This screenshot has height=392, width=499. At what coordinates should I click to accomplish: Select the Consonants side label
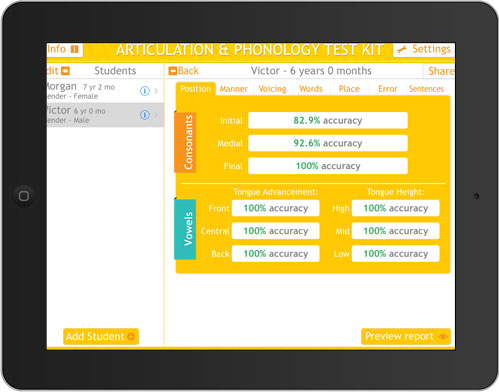[185, 142]
